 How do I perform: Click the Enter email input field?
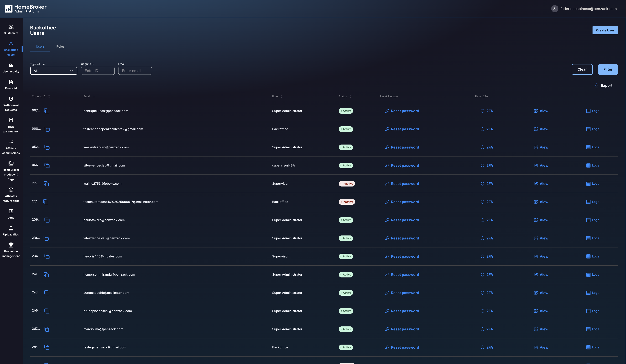tap(135, 71)
